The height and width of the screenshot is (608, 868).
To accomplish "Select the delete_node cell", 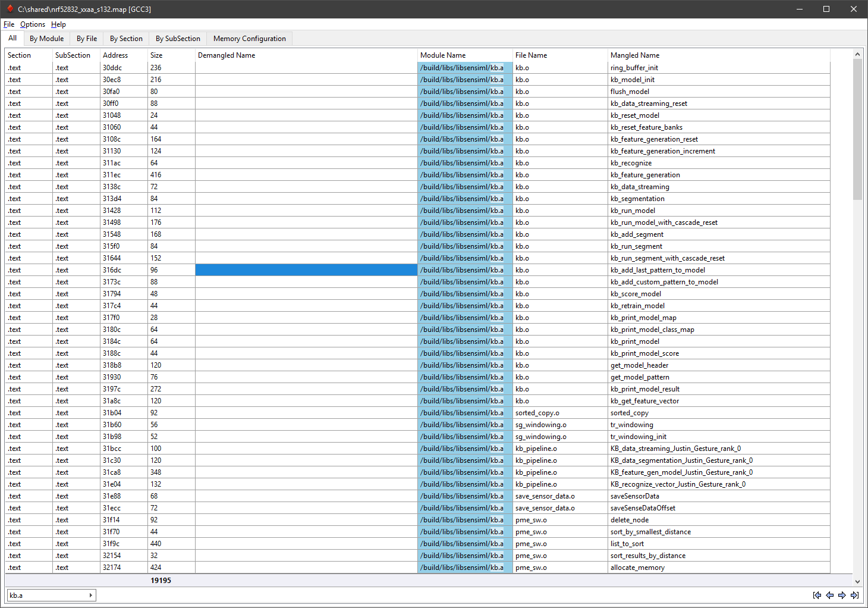I will [x=719, y=520].
